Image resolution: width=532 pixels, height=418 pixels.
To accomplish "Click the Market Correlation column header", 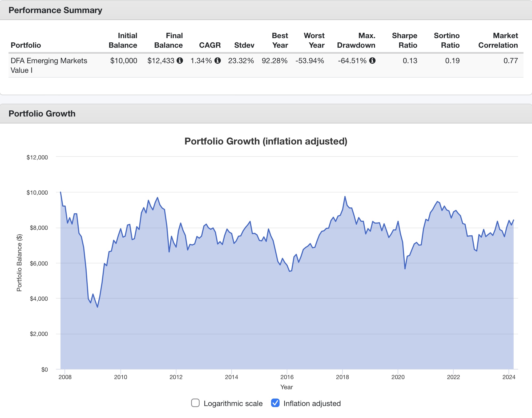I will tap(498, 40).
